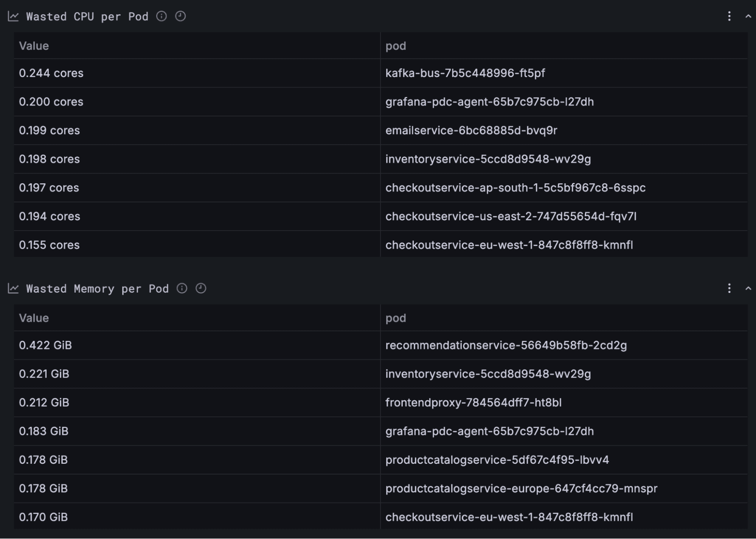Sort the memory table by pod column
Viewport: 756px width, 539px height.
pos(395,318)
